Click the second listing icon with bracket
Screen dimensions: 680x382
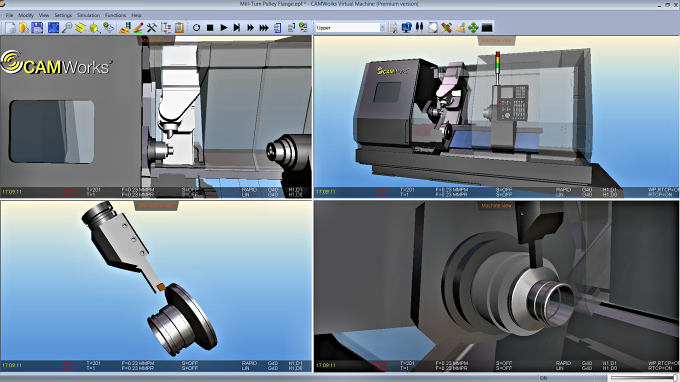pos(291,28)
